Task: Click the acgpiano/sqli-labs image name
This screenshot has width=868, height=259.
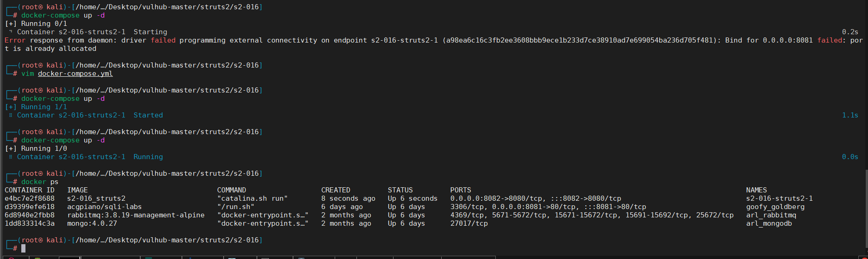Action: tap(105, 207)
